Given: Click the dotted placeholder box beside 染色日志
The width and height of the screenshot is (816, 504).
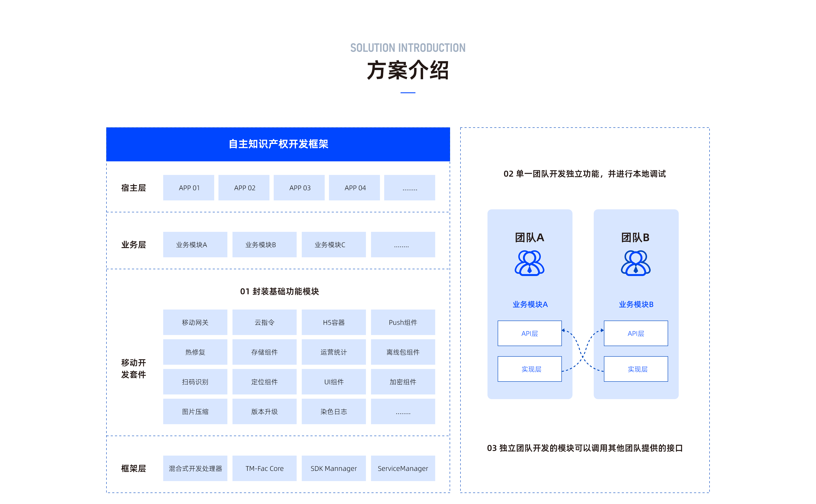Looking at the screenshot, I should pyautogui.click(x=403, y=411).
